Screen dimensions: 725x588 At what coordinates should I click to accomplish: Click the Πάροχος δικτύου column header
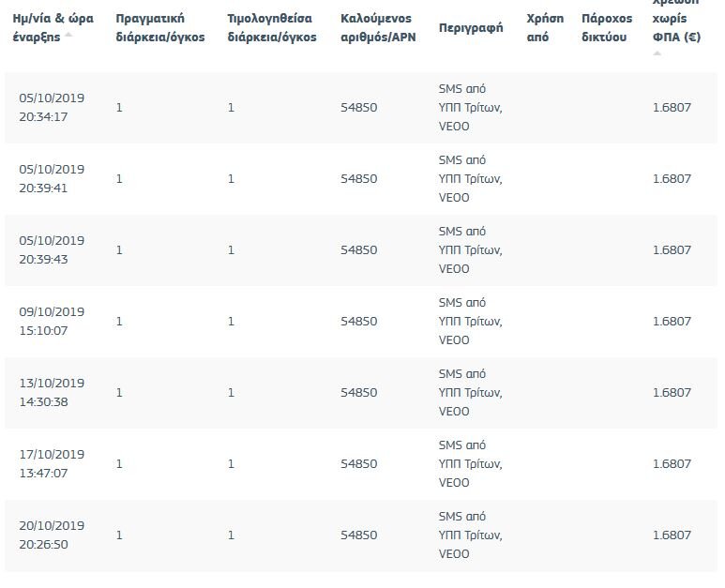[607, 28]
